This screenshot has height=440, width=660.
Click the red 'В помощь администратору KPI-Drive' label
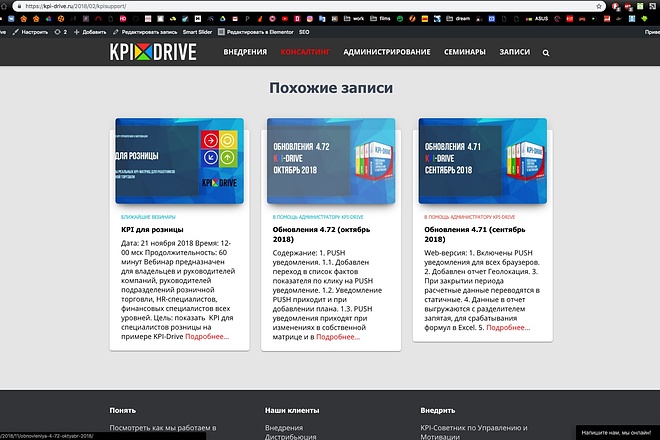(469, 217)
